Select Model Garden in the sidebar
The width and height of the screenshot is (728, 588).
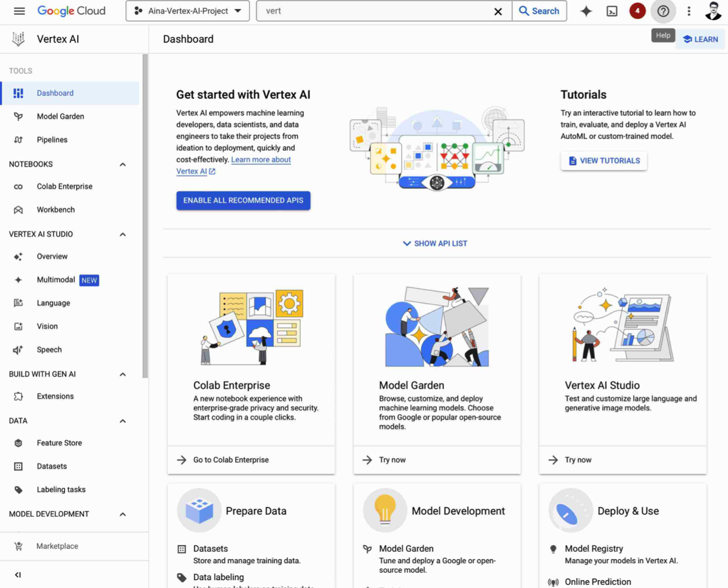60,117
